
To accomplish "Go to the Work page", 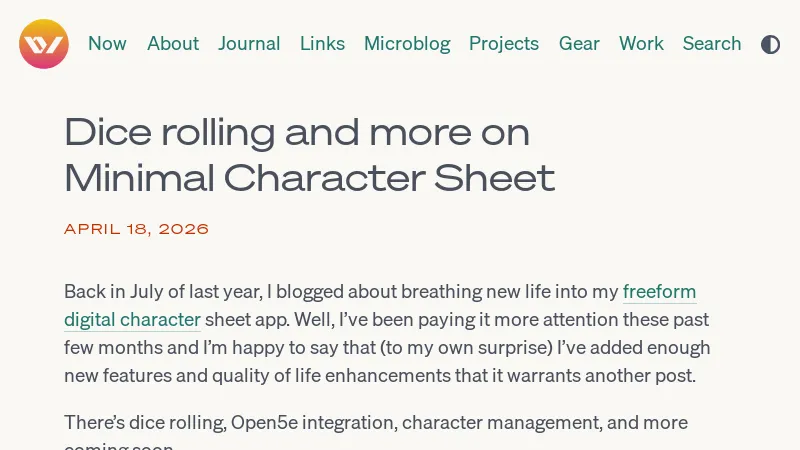I will tap(641, 44).
